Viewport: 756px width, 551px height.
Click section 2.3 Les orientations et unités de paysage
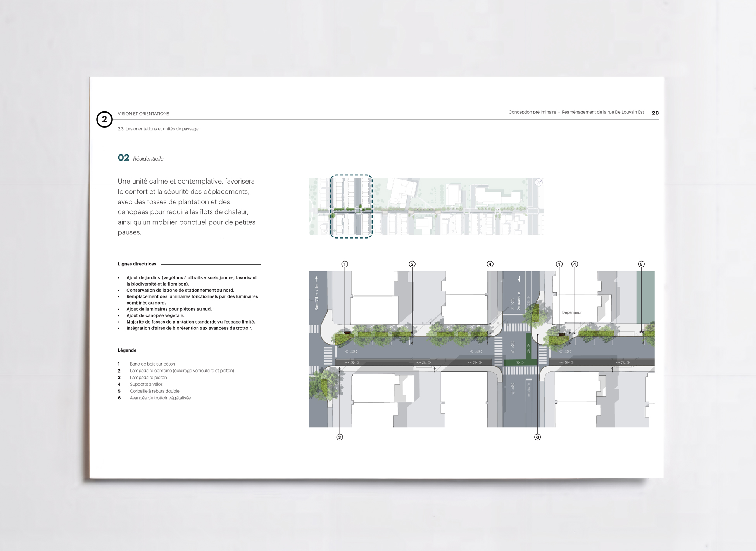pyautogui.click(x=158, y=129)
